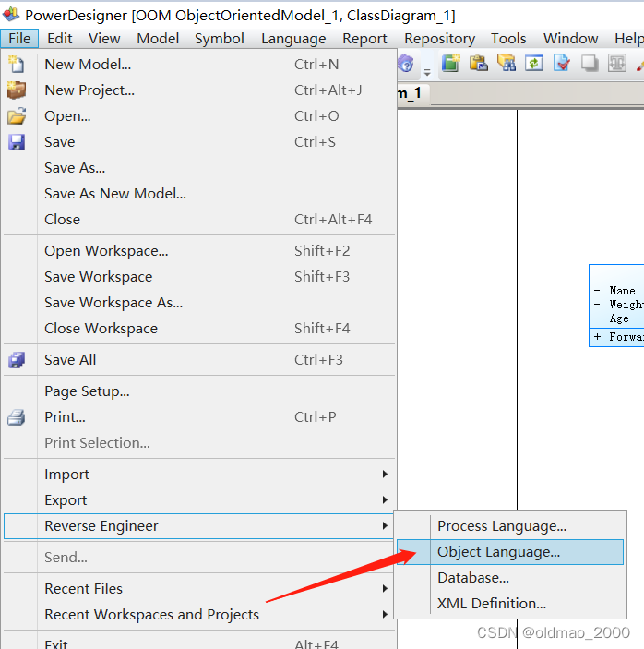Click the grayed fit-width toolbar icon
This screenshot has height=649, width=644.
pos(616,64)
